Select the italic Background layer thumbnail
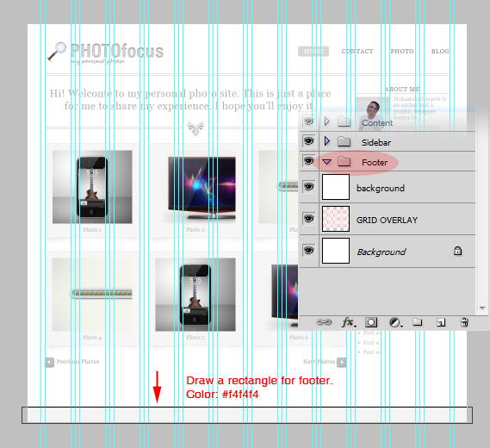This screenshot has width=490, height=448. click(x=336, y=251)
